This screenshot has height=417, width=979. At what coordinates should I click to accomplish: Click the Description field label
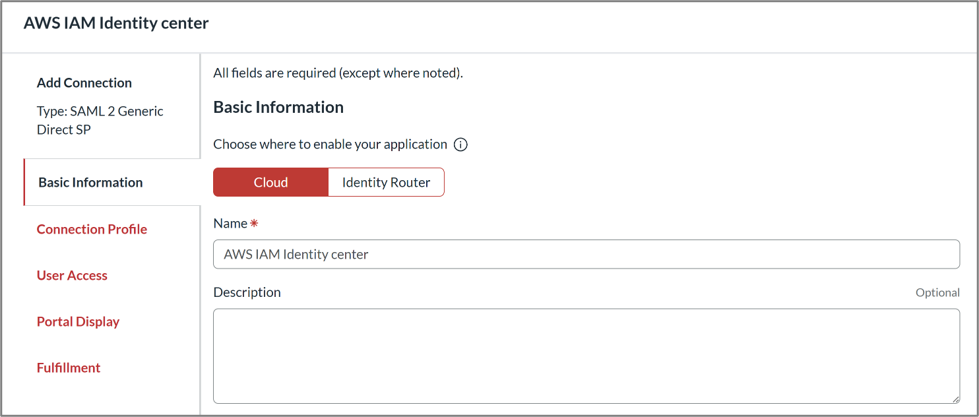click(x=247, y=292)
